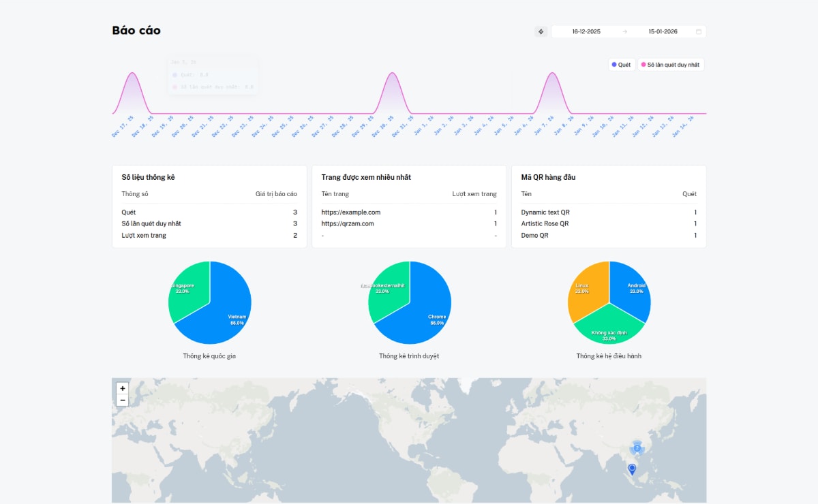The image size is (818, 504).
Task: Open the calendar icon in date range
Action: click(699, 31)
